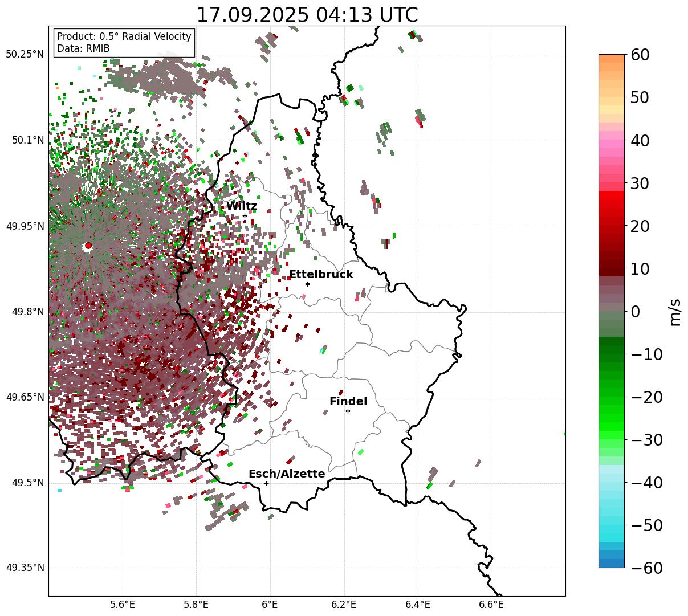Click the 0 tick label on colorbar
This screenshot has height=616, width=688.
coord(635,312)
